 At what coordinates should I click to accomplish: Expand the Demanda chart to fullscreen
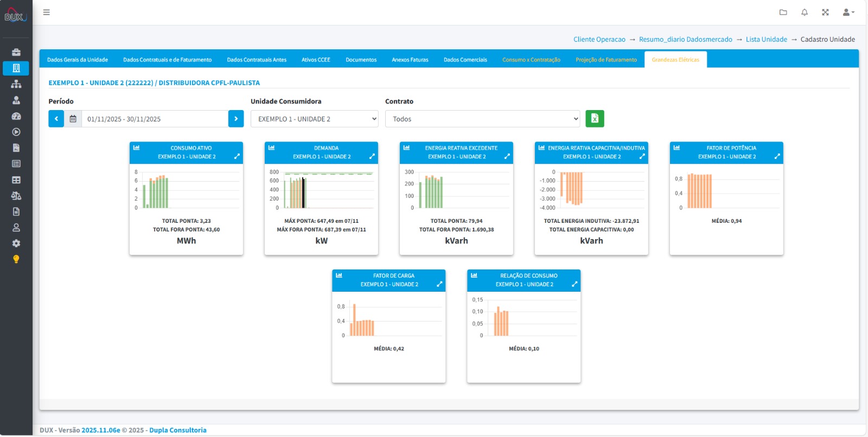(x=372, y=156)
